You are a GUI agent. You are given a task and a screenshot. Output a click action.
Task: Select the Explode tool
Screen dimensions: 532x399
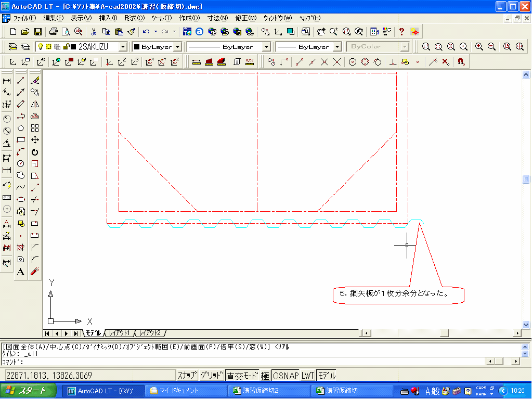point(35,272)
